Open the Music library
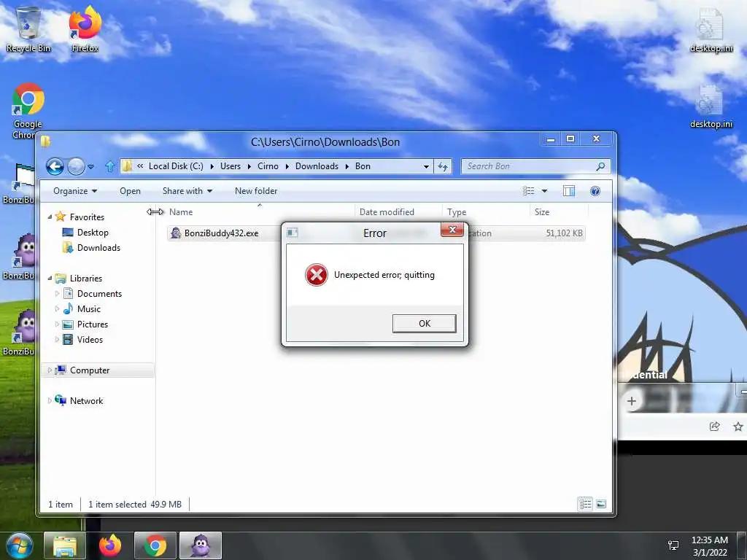This screenshot has height=560, width=747. click(88, 309)
